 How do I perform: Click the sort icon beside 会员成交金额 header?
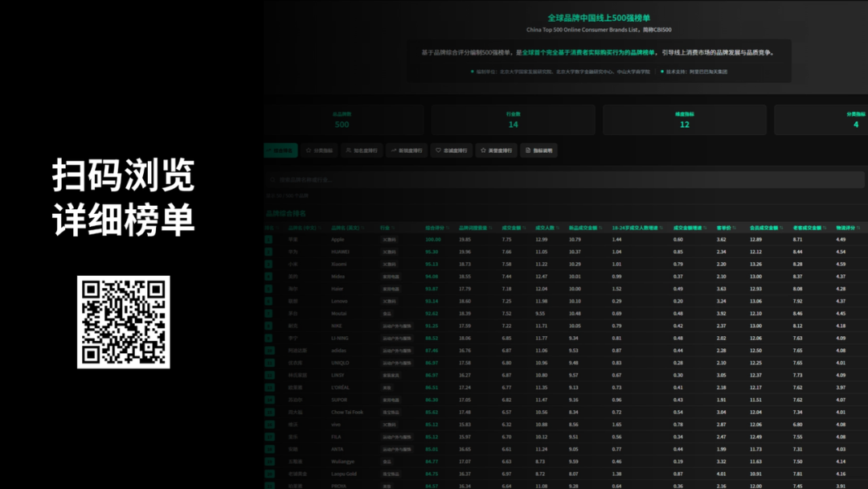782,228
